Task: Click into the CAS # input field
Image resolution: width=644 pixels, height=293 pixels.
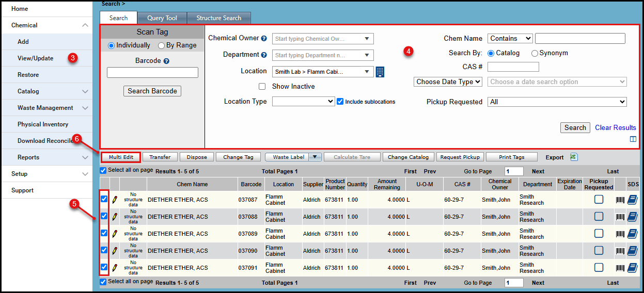Action: 513,67
